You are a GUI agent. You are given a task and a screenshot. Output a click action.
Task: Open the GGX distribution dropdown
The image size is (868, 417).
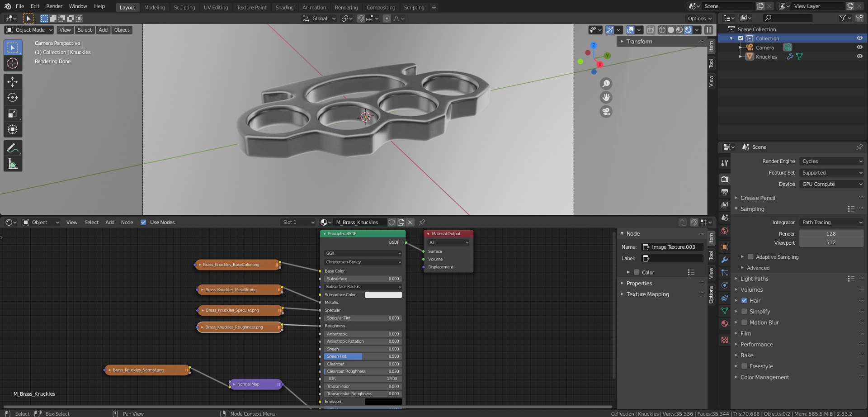click(363, 253)
